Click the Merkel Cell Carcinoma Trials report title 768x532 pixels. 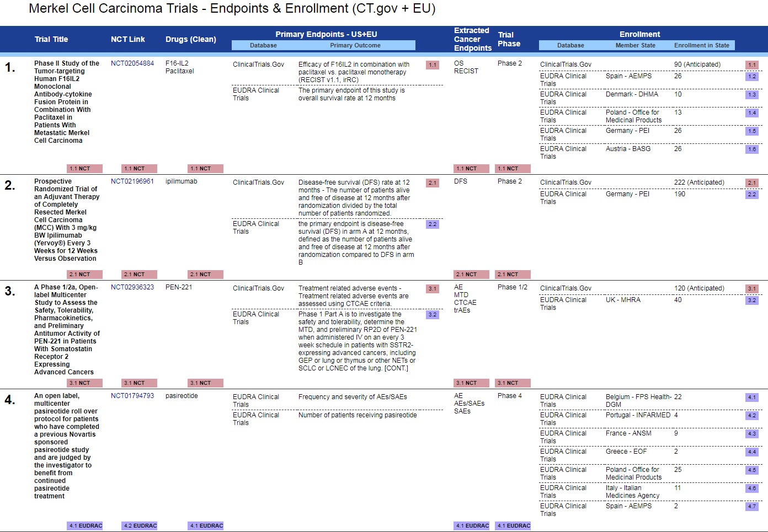point(232,9)
